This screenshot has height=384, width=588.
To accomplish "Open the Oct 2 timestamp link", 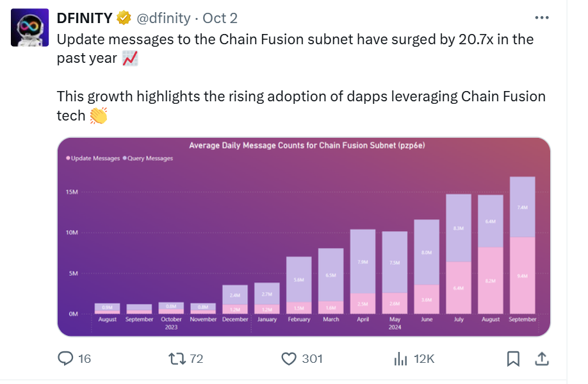I will pos(220,18).
